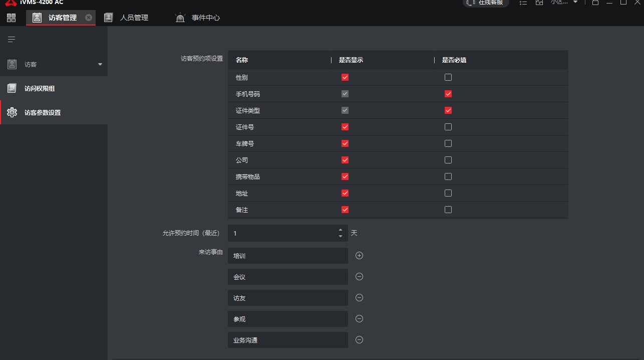The image size is (644, 360).
Task: Click the 手机号码 row name
Action: [x=248, y=94]
